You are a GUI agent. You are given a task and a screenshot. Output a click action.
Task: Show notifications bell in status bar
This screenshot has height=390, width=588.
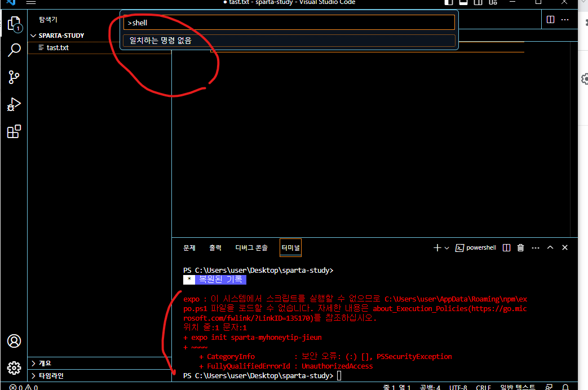coord(565,387)
